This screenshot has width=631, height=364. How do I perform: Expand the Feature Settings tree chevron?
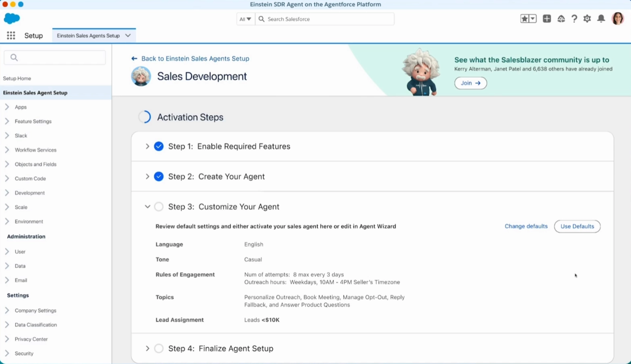7,121
